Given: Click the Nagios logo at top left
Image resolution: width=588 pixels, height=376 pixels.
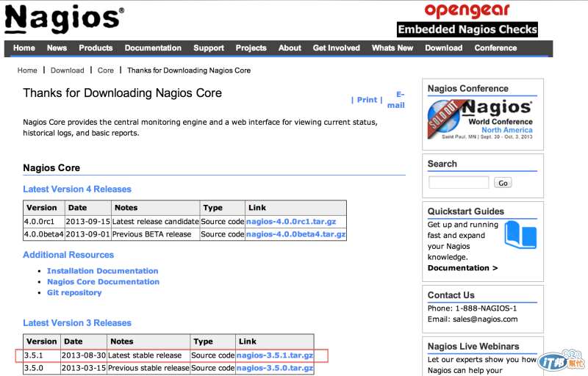Looking at the screenshot, I should pos(64,18).
